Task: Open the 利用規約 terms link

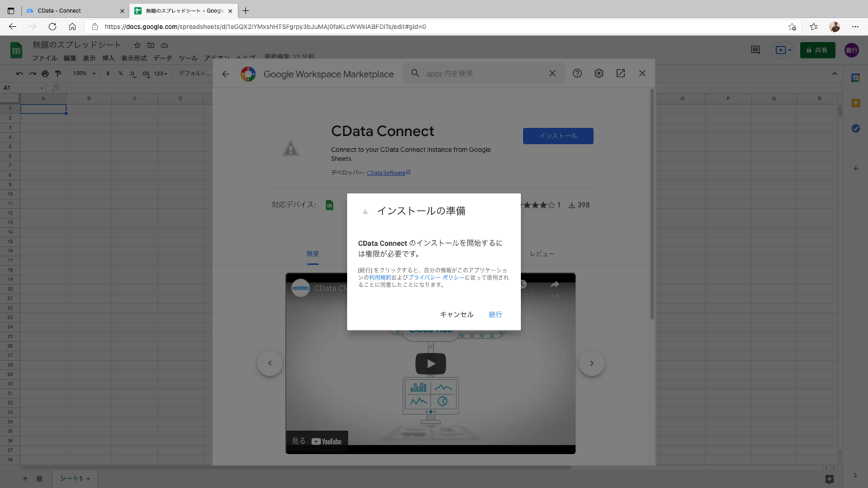Action: [x=380, y=278]
